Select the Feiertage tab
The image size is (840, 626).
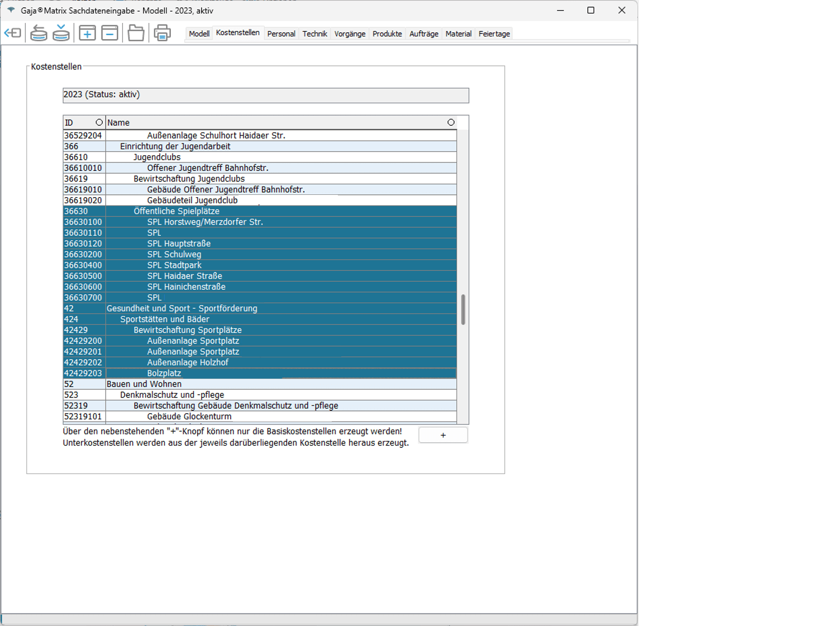click(494, 34)
